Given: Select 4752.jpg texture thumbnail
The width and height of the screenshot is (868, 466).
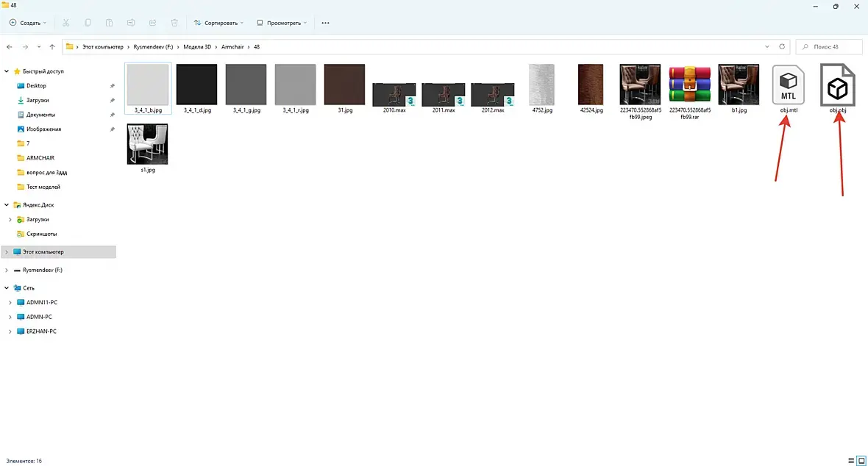Looking at the screenshot, I should [542, 85].
